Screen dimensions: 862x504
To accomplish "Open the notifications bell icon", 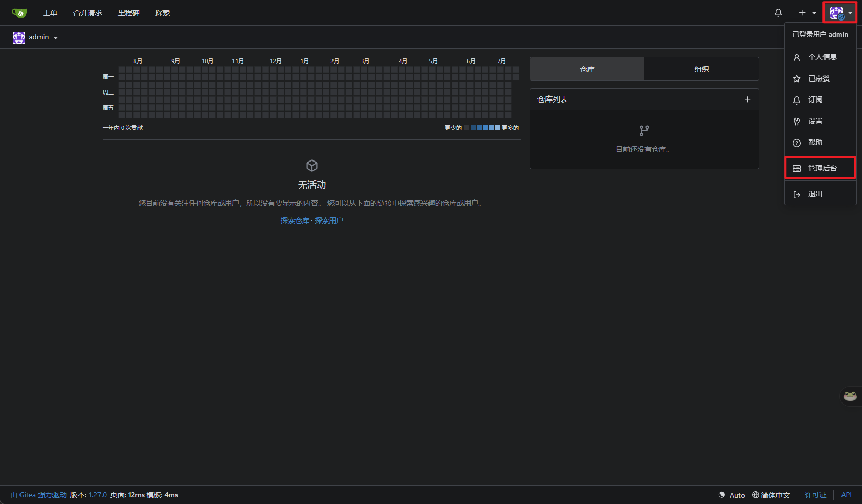I will coord(778,13).
